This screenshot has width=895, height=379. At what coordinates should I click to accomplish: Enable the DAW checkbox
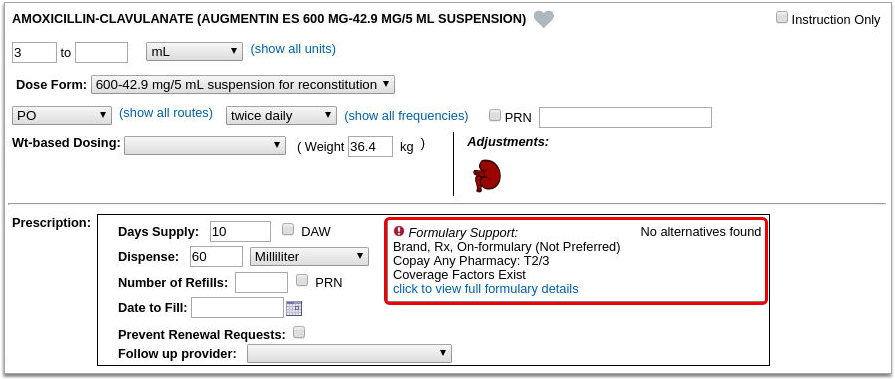tap(289, 230)
